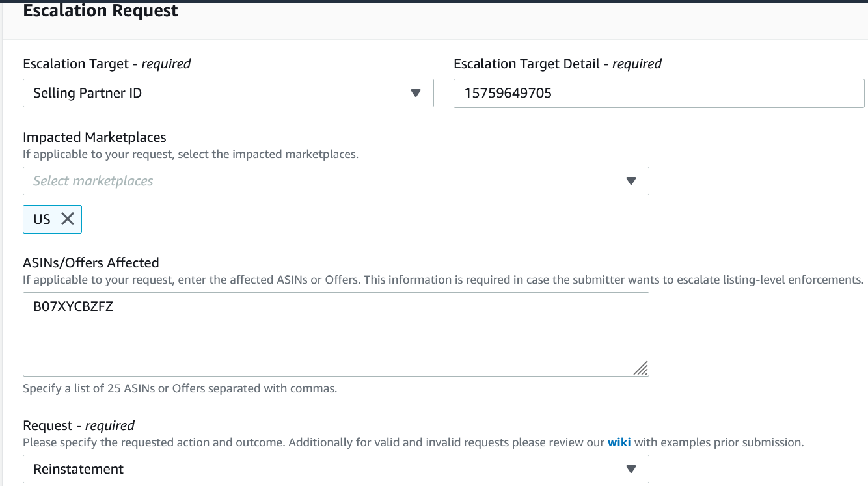Image resolution: width=868 pixels, height=486 pixels.
Task: Click the ASINs/Offers Affected text area
Action: click(x=336, y=334)
